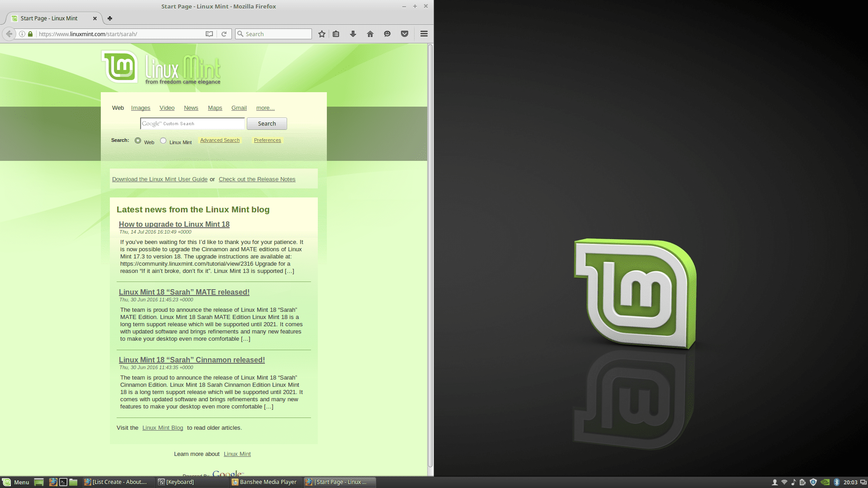
Task: Toggle the new tab button
Action: coord(110,17)
